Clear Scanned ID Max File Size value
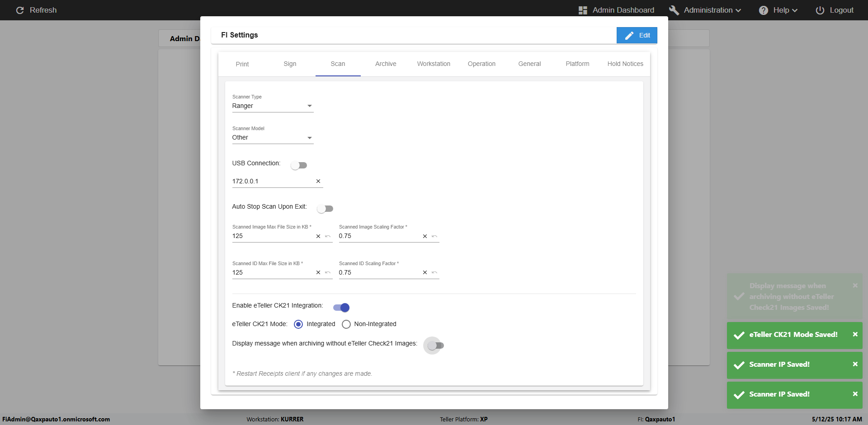868x425 pixels. point(318,272)
